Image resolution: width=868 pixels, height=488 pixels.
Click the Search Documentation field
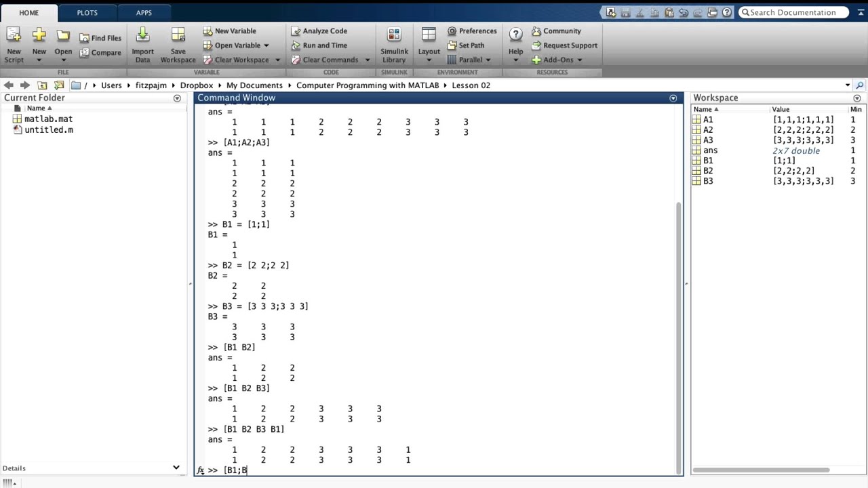click(792, 12)
